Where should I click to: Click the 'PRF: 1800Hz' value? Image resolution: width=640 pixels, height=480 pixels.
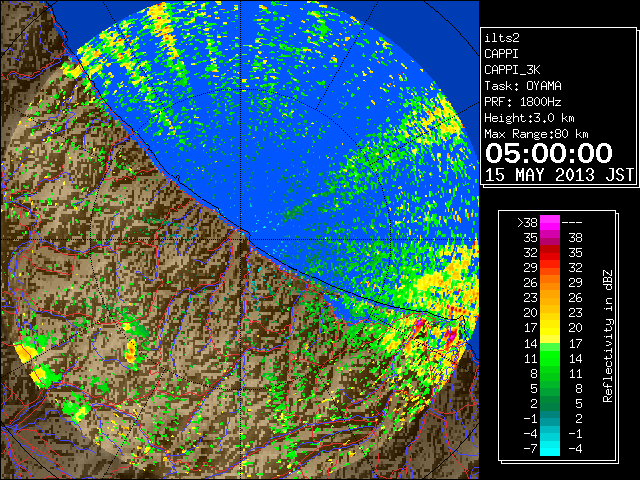523,102
